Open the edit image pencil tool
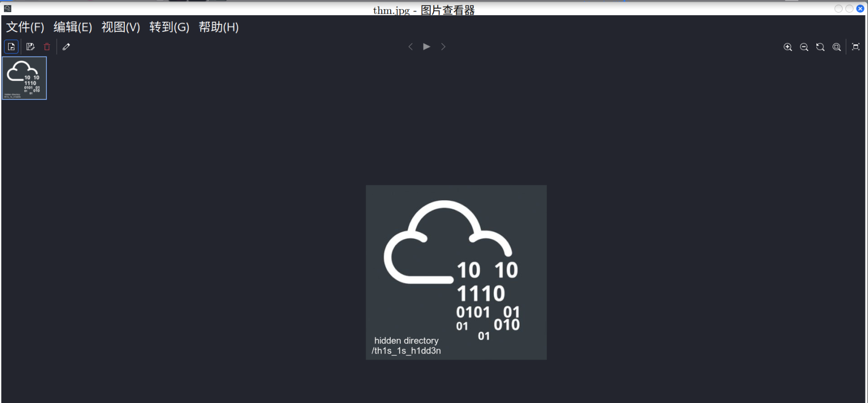 pyautogui.click(x=66, y=47)
